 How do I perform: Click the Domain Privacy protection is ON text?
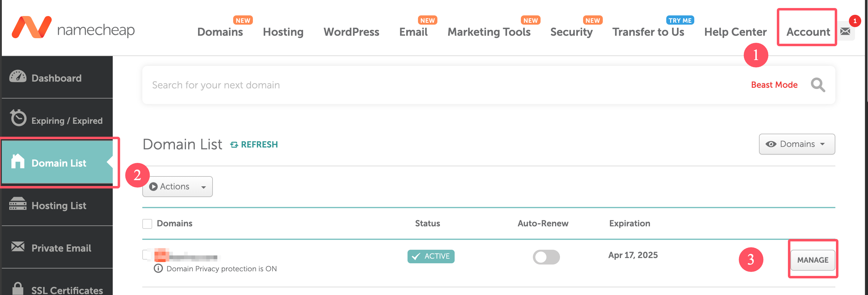tap(221, 269)
